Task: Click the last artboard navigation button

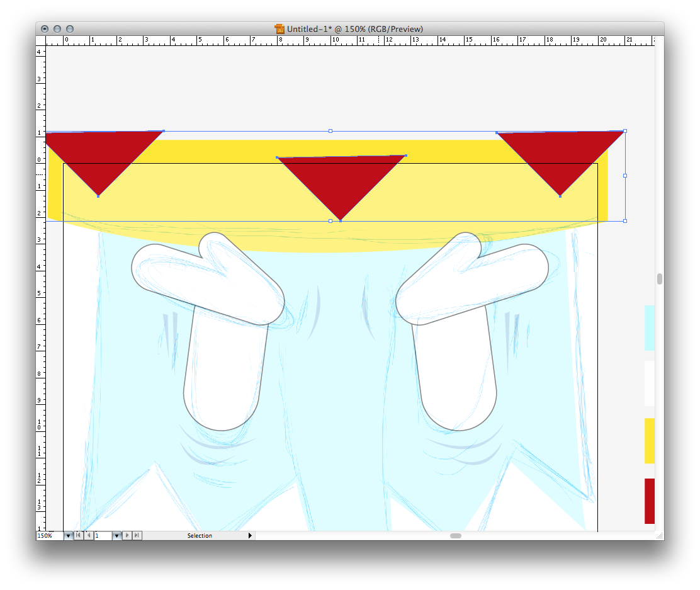Action: [137, 535]
